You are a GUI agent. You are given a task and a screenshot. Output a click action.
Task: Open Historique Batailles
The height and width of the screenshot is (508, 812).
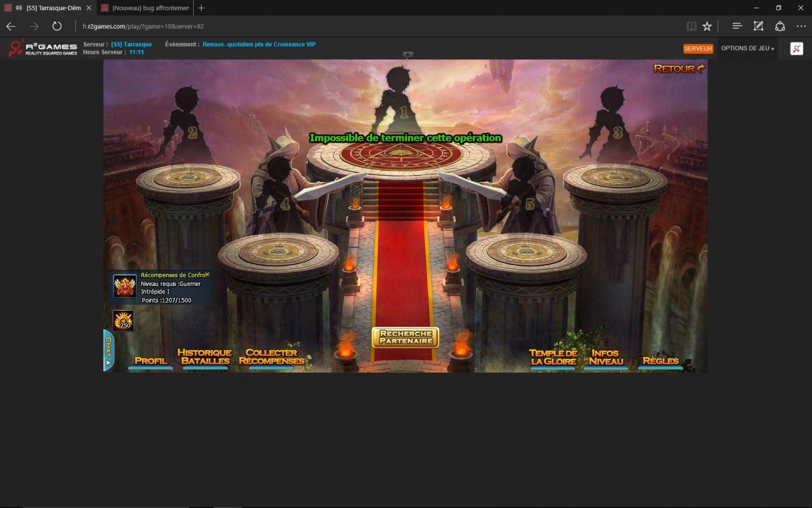204,356
